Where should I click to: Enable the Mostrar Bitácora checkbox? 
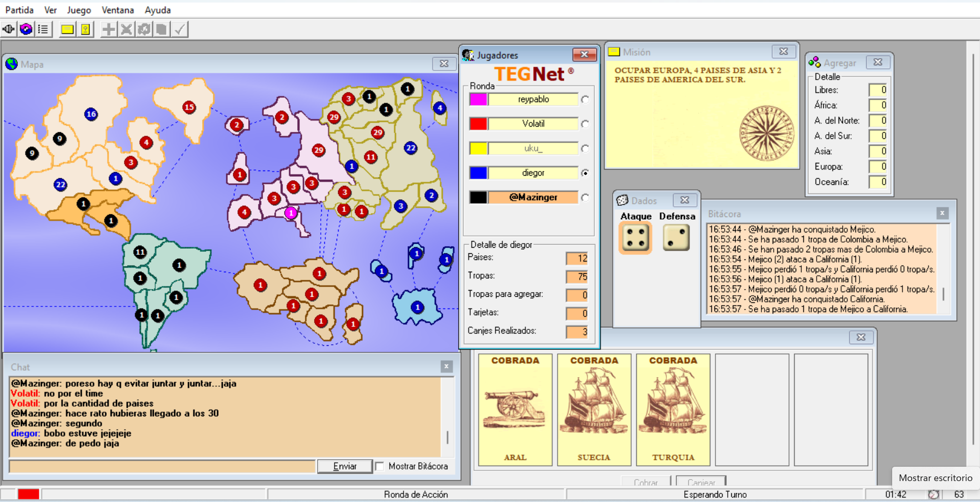pyautogui.click(x=379, y=466)
